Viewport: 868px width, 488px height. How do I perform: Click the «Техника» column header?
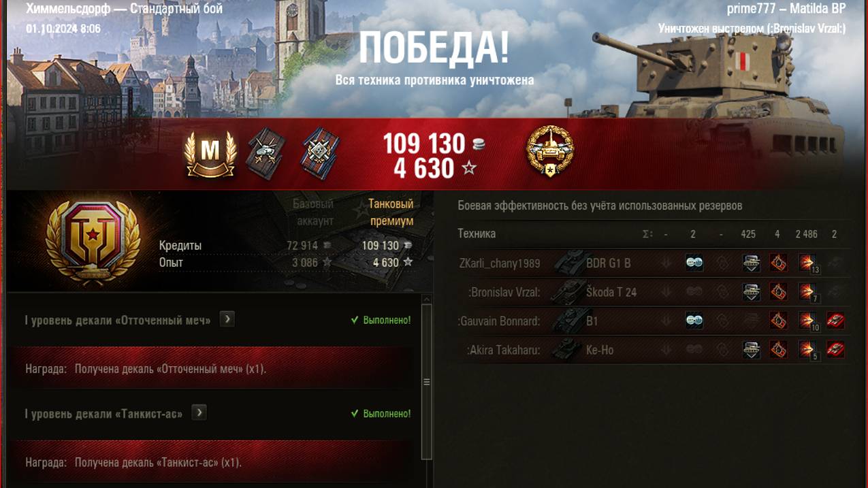[477, 234]
